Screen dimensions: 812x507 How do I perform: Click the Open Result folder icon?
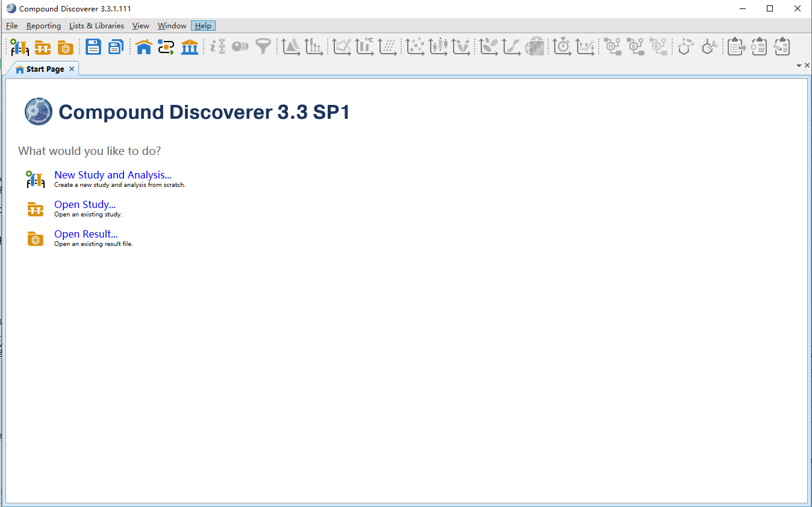pos(65,46)
